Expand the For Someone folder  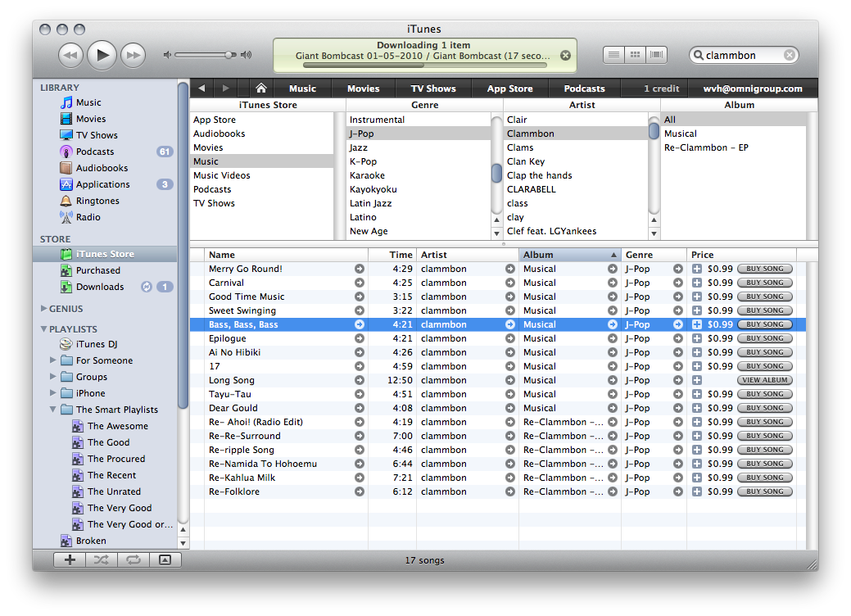pyautogui.click(x=52, y=360)
